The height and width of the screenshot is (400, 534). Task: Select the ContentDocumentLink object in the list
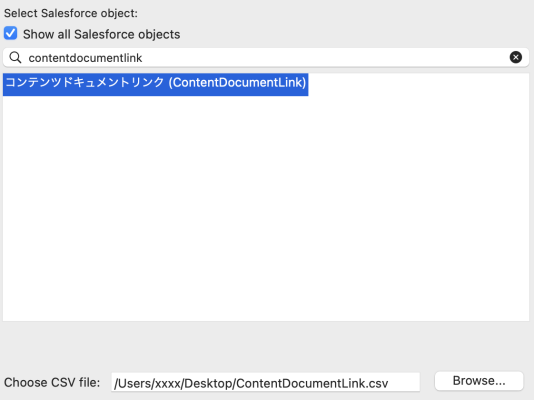(156, 83)
